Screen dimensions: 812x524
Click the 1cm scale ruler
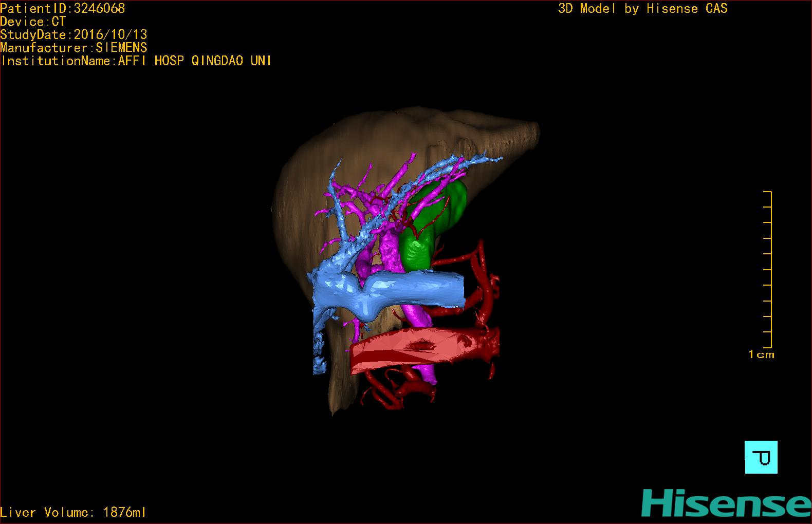(x=768, y=269)
